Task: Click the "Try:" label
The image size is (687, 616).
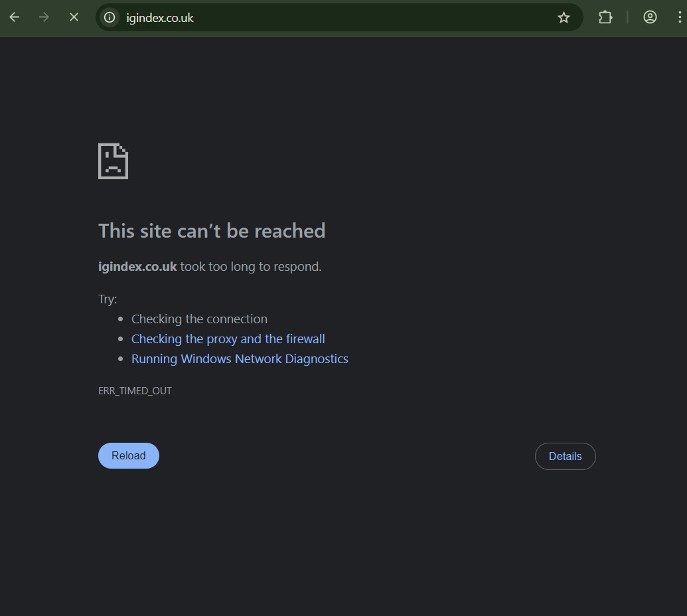Action: point(108,299)
